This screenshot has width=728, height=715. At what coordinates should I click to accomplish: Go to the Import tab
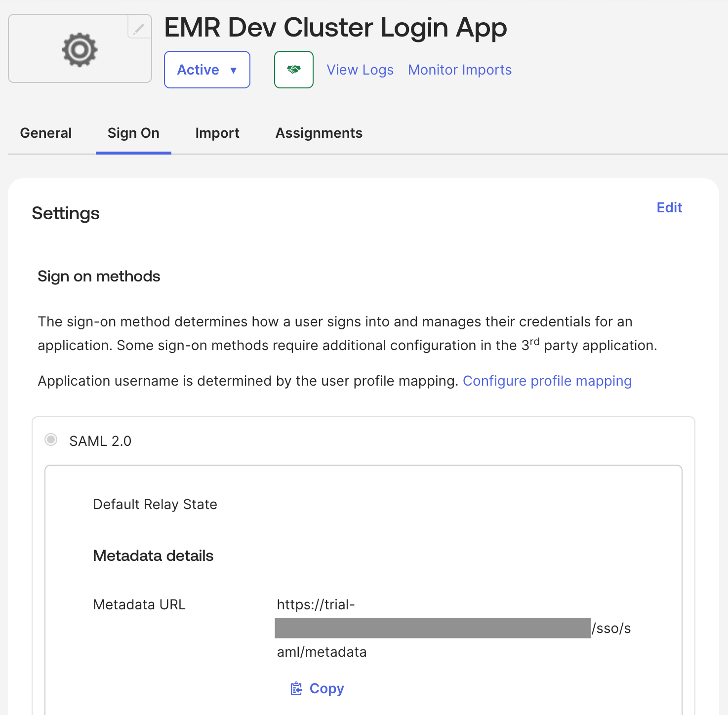pos(217,133)
